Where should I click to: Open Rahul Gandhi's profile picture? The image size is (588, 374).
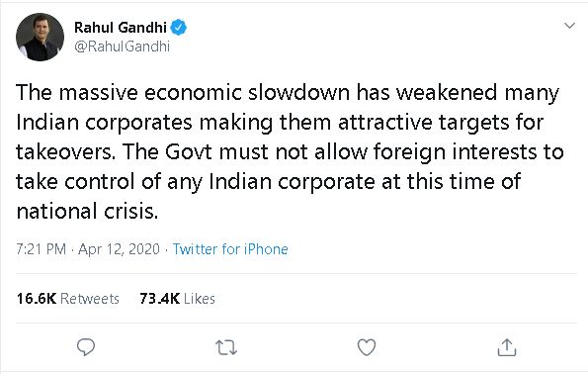click(x=40, y=37)
